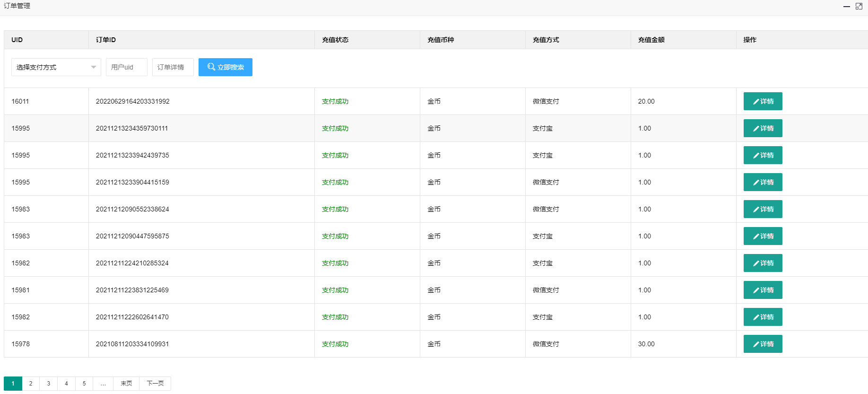Screen dimensions: 868x394
Task: Expand the 订单管理 panel to fullscreen
Action: click(x=859, y=6)
